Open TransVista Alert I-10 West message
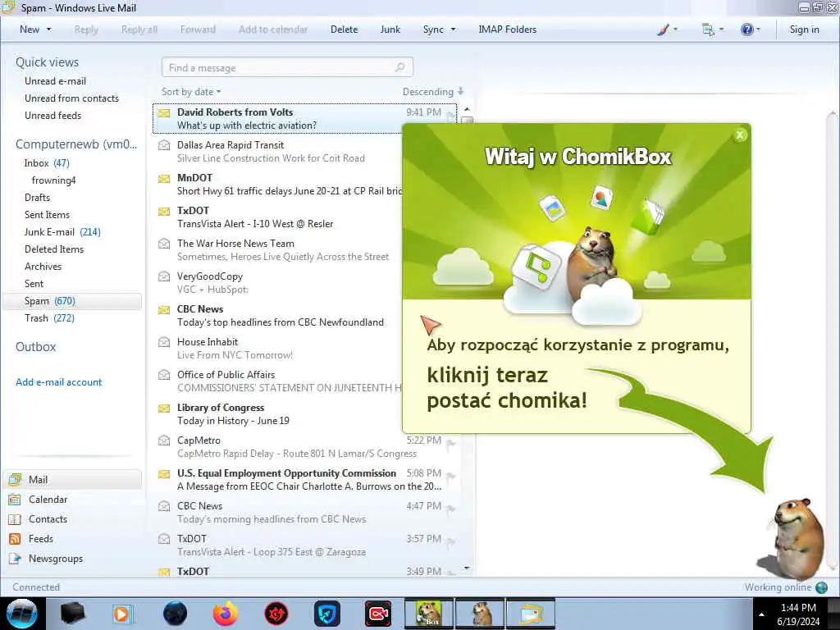 coord(279,217)
